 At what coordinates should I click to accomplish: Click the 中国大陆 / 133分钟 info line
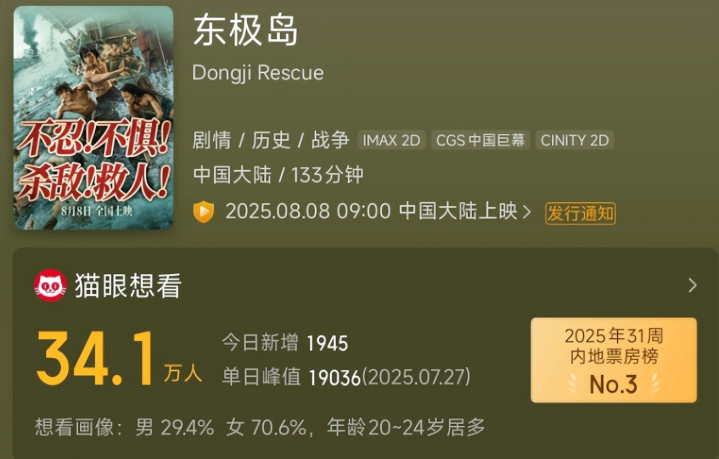pos(278,175)
